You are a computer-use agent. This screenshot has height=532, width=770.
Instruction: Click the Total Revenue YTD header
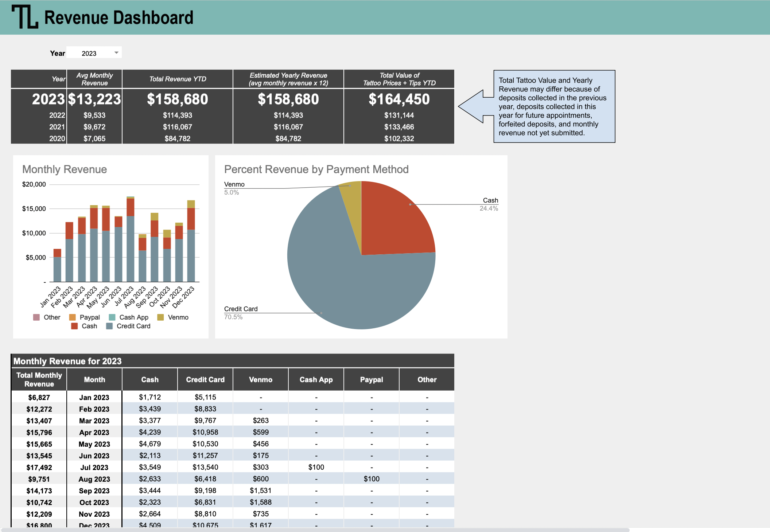coord(178,79)
